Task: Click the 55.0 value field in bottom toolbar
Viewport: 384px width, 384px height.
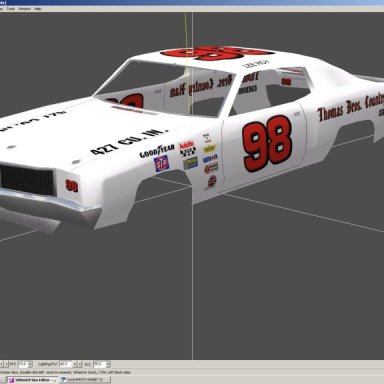Action: pos(100,364)
